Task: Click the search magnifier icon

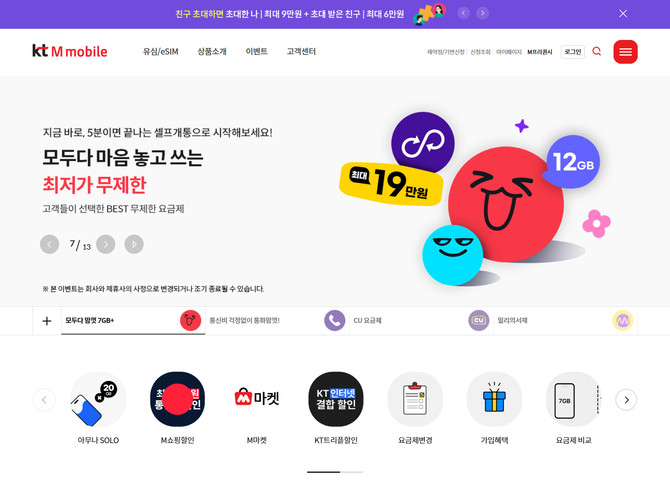Action: pyautogui.click(x=597, y=52)
